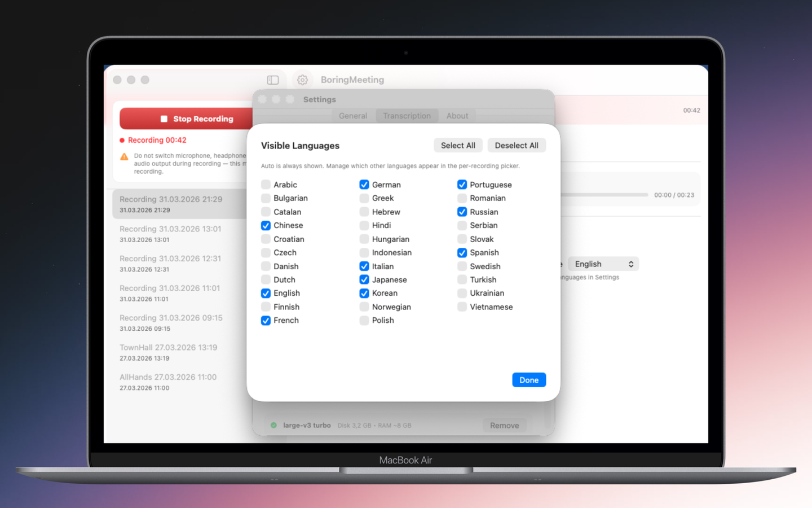Stop the current recording
Viewport: 812px width, 508px height.
click(x=186, y=119)
